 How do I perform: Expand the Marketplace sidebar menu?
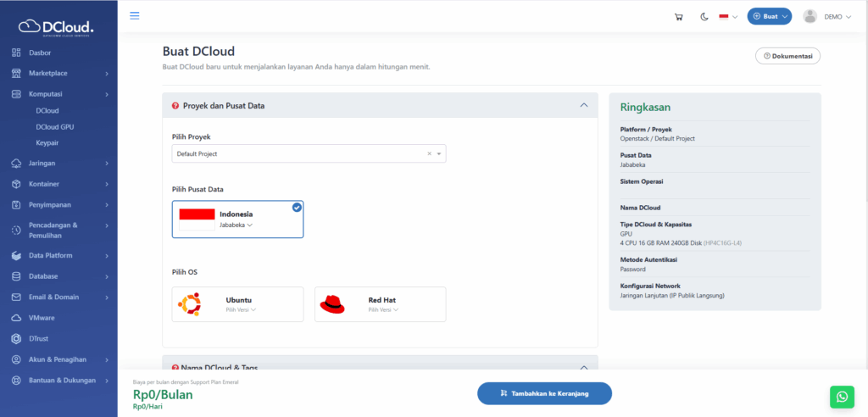58,73
